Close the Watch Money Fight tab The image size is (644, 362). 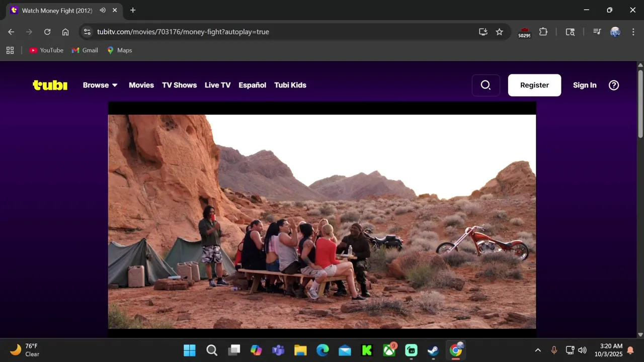tap(115, 10)
